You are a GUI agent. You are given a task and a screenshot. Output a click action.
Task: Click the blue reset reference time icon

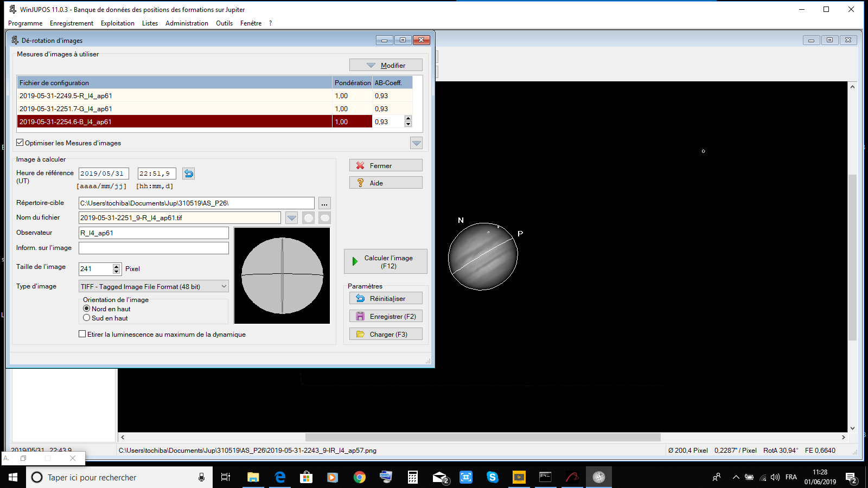(x=188, y=174)
